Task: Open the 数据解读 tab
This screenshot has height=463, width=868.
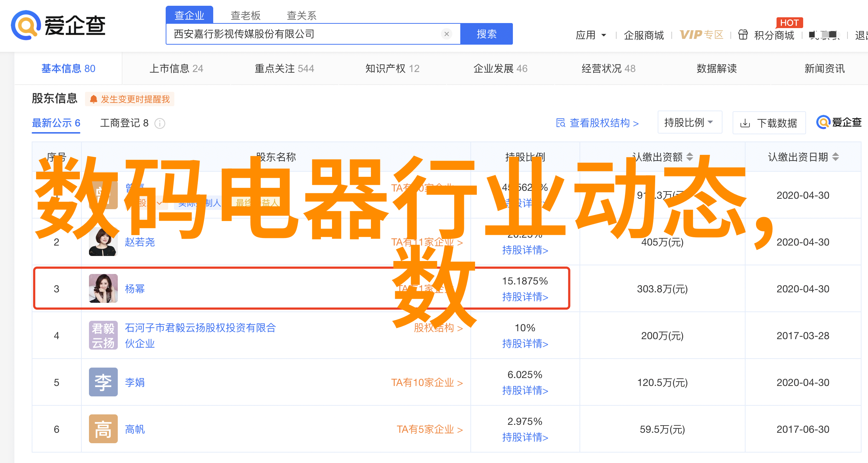Action: click(x=717, y=68)
